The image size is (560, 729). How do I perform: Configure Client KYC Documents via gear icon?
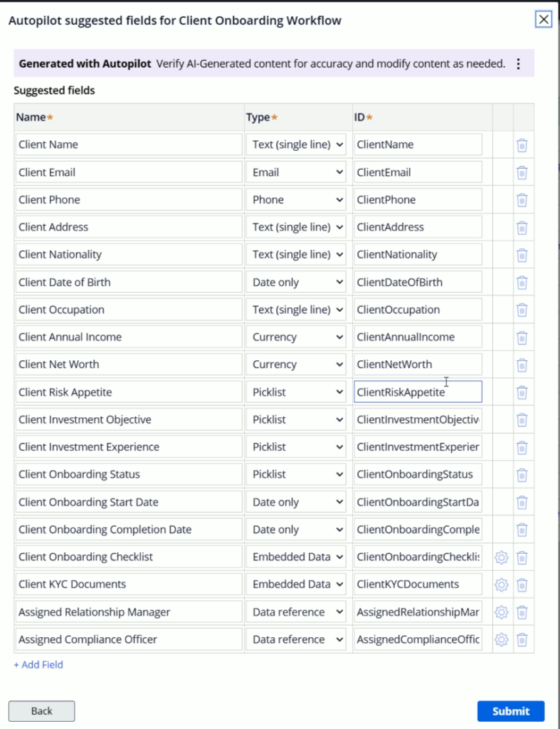point(502,584)
